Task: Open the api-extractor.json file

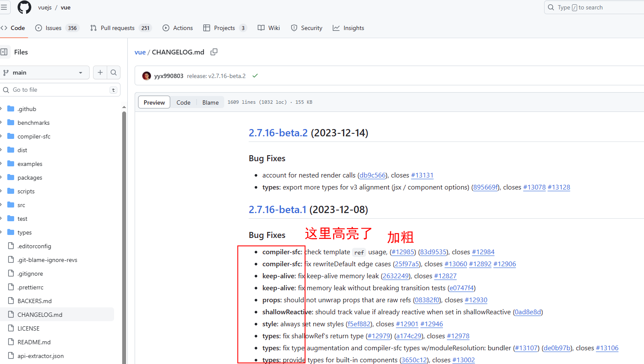Action: [41, 356]
